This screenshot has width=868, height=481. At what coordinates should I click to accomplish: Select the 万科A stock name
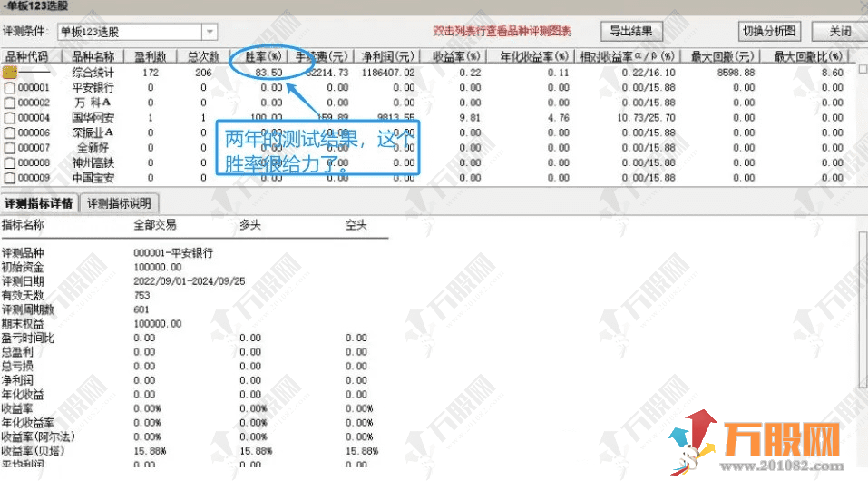[x=93, y=103]
